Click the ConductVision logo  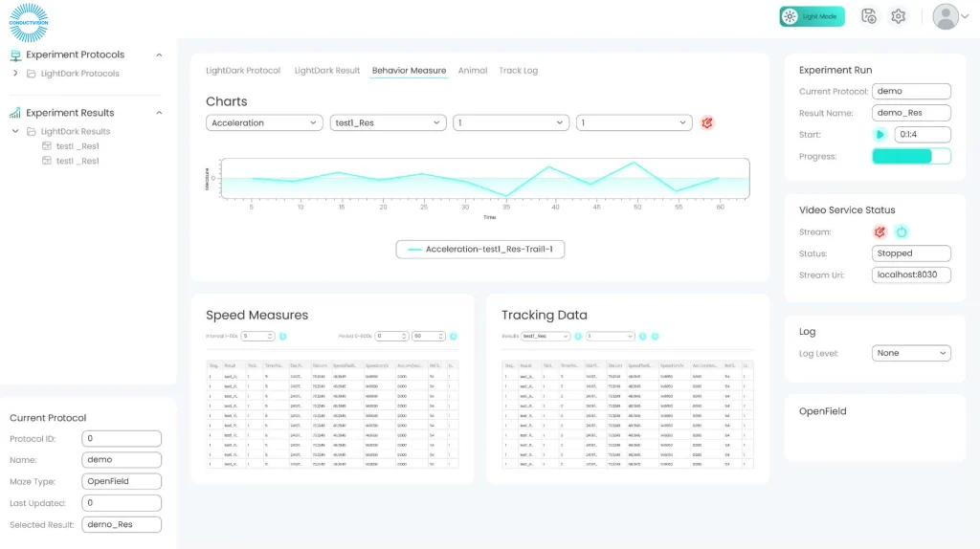click(29, 23)
